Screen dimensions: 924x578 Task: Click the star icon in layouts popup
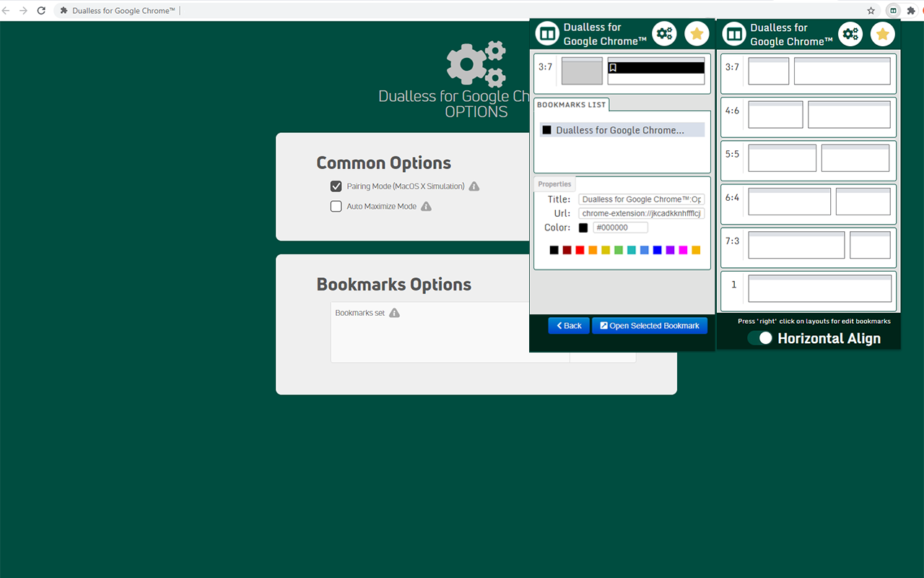click(x=882, y=34)
